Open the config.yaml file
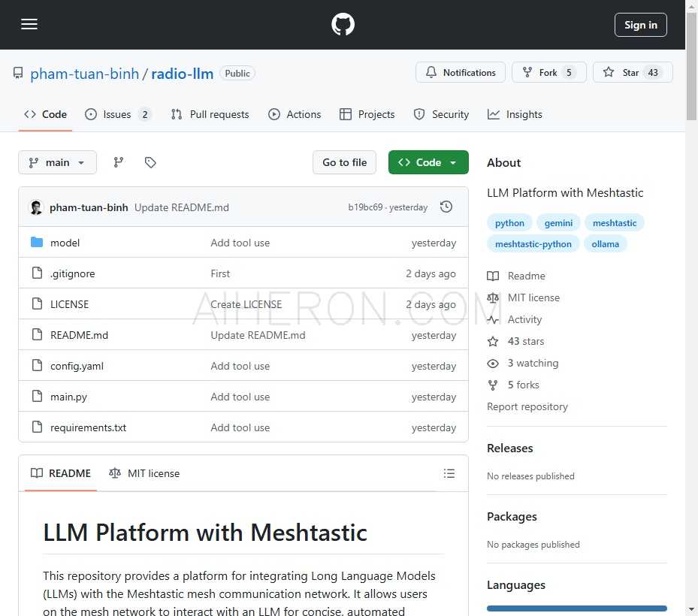The height and width of the screenshot is (616, 698). click(77, 366)
